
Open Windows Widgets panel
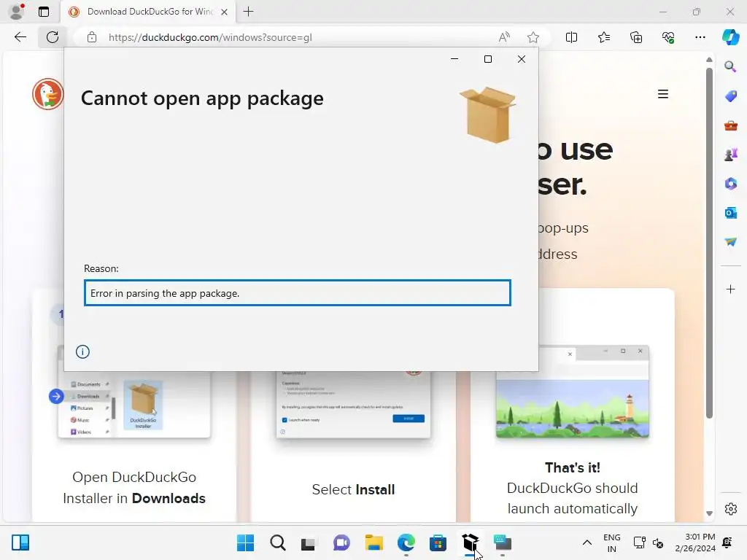pos(20,542)
